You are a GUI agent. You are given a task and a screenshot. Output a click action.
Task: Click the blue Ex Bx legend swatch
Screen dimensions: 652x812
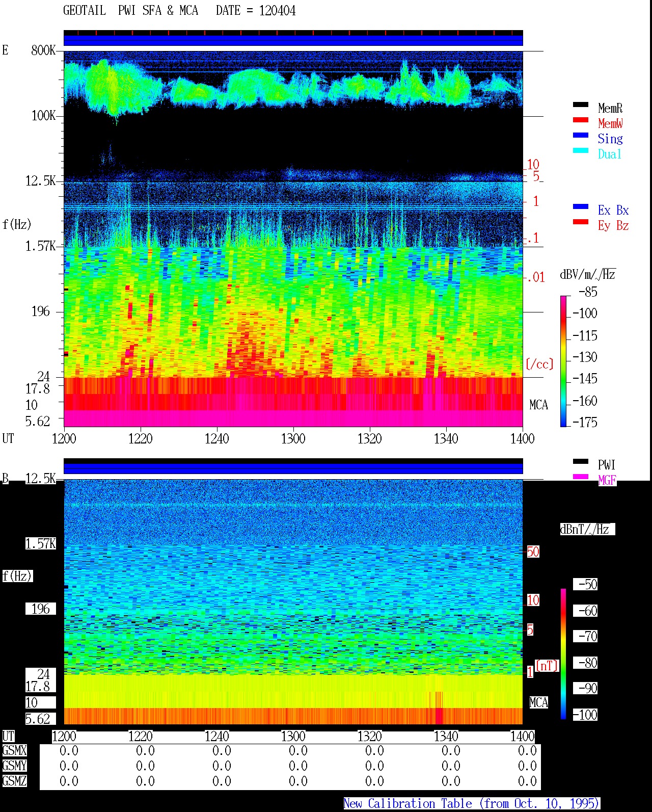[x=581, y=207]
